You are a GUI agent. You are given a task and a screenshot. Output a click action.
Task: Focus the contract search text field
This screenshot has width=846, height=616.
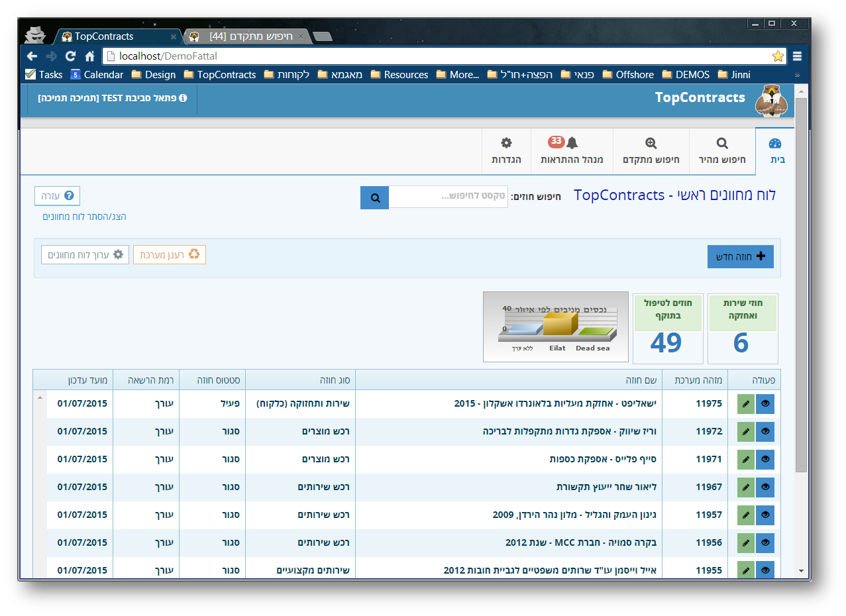click(449, 197)
